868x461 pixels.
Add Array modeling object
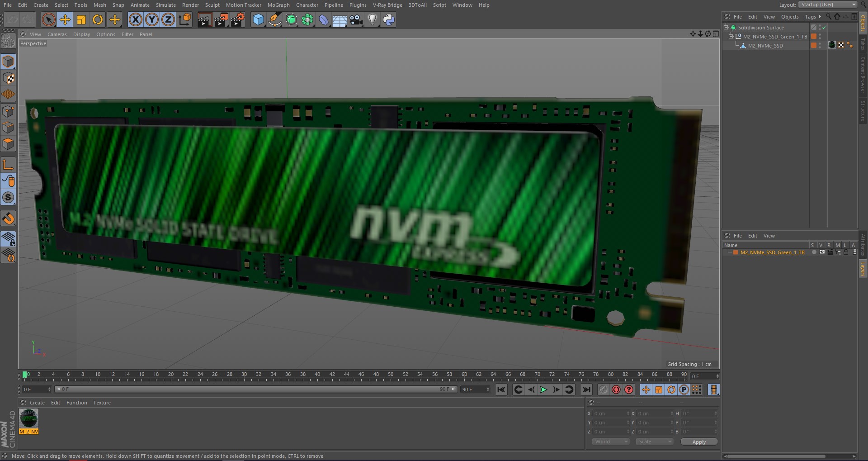click(x=307, y=19)
